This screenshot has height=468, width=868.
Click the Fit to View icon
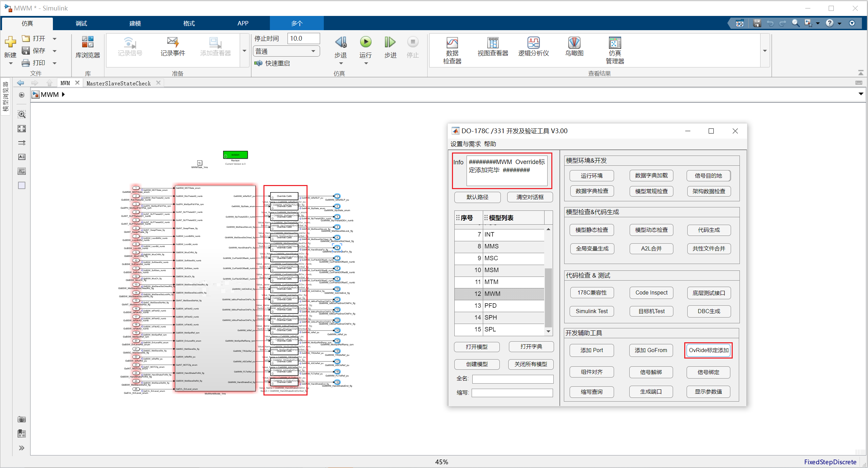click(22, 128)
